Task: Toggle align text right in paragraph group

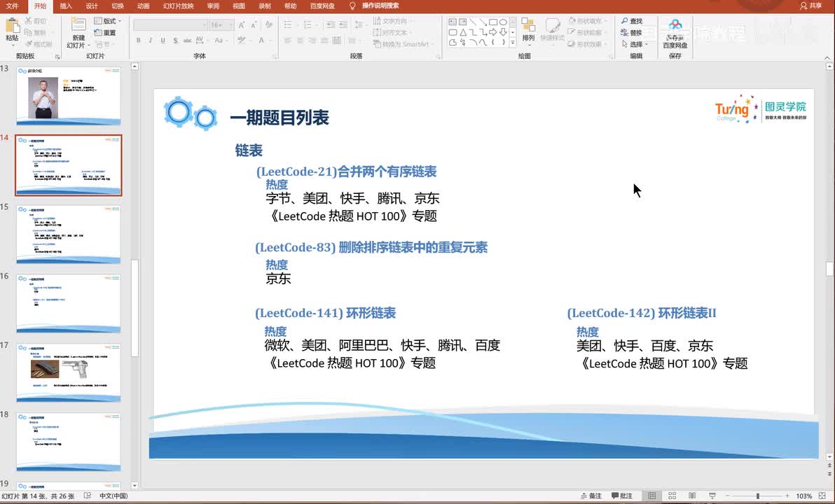Action: [x=312, y=41]
